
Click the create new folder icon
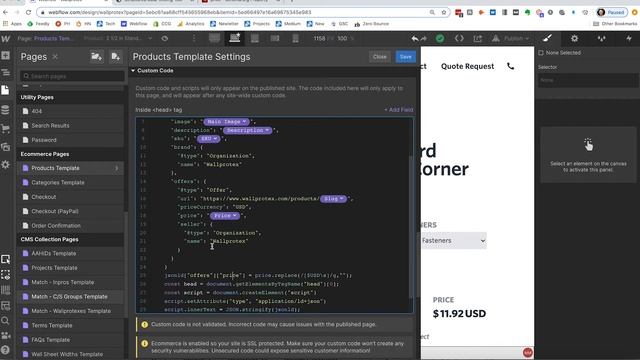97,57
